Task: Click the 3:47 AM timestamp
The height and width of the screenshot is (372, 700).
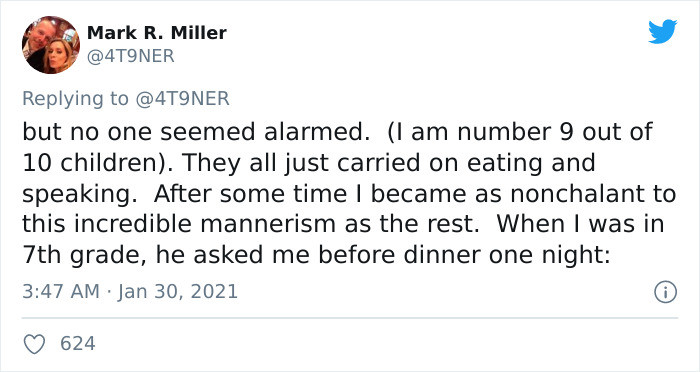Action: (x=61, y=292)
